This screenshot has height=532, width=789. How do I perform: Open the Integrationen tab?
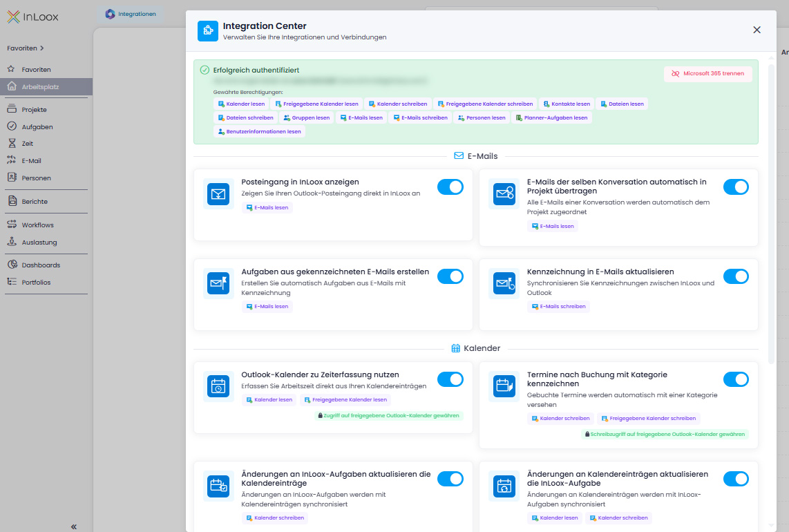pos(131,14)
